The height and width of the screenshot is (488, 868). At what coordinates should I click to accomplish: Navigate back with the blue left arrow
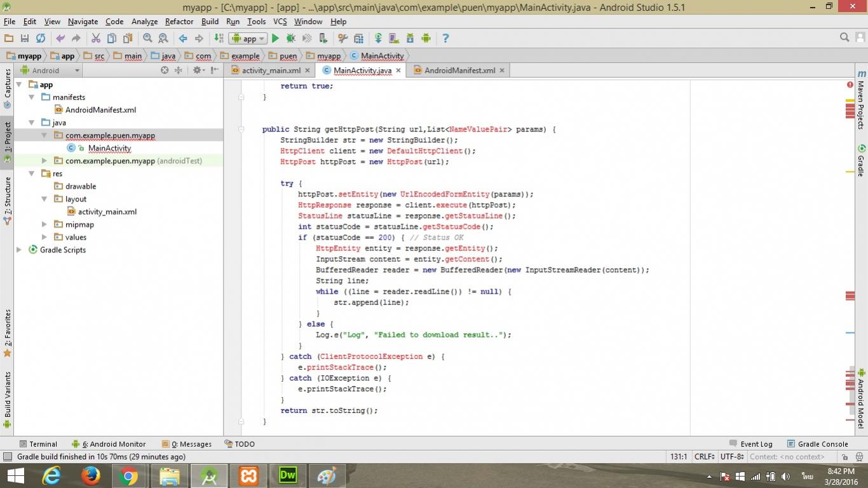(x=183, y=38)
